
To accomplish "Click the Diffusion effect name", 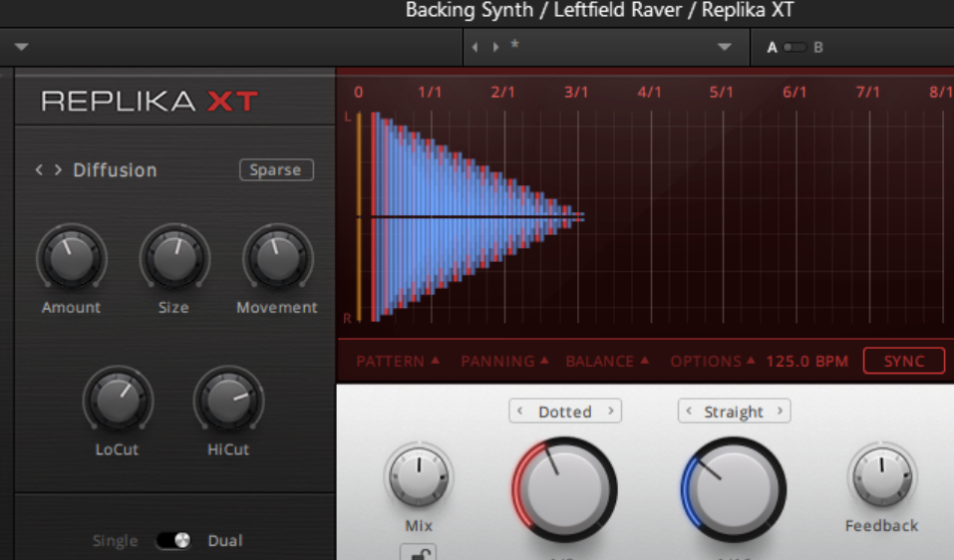I will (115, 170).
